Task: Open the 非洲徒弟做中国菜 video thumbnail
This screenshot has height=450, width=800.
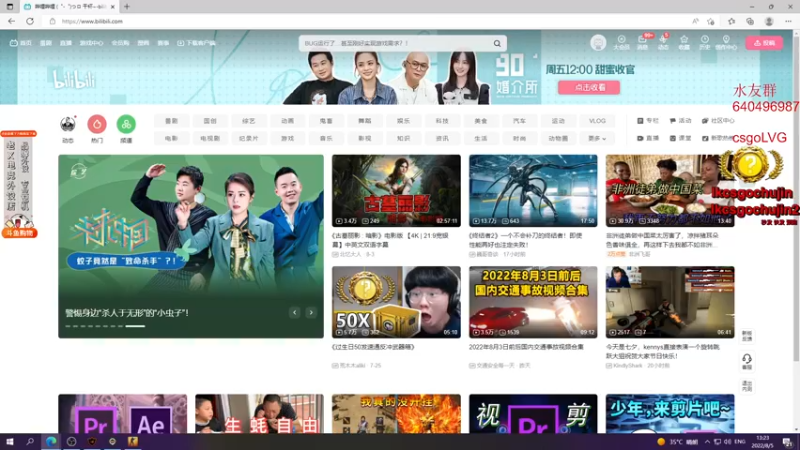Action: pyautogui.click(x=670, y=191)
